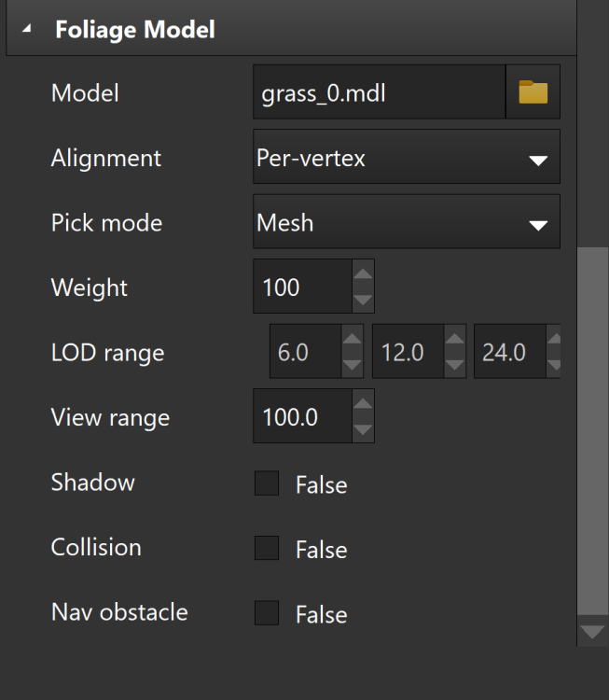Viewport: 609px width, 700px height.
Task: Collapse the Foliage Model section
Action: pos(26,30)
